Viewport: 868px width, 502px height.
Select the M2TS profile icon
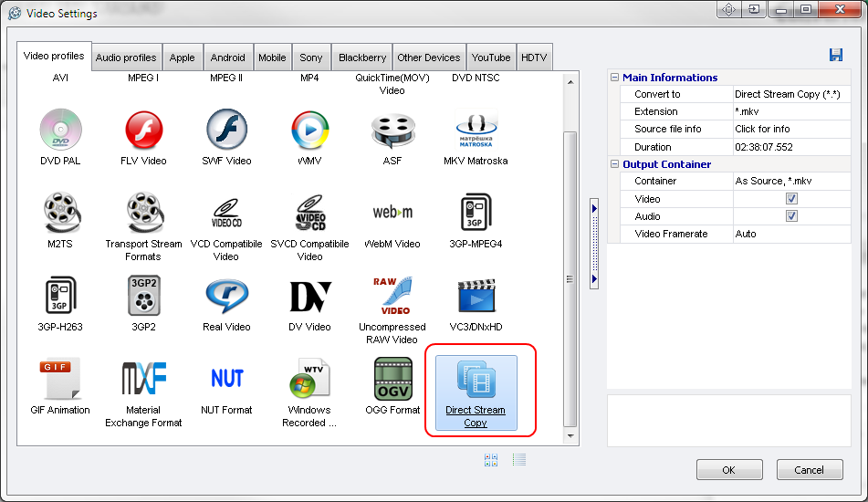tap(61, 213)
